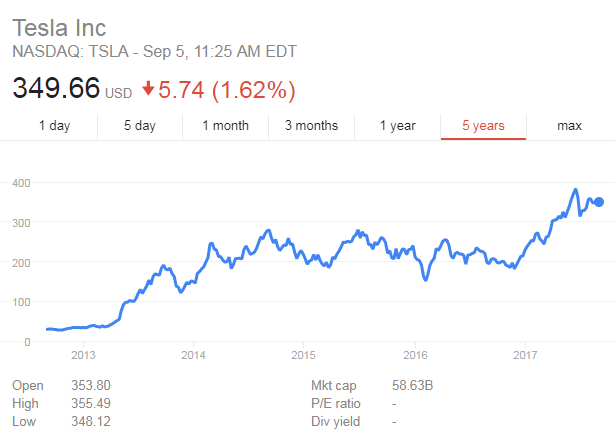
Task: Click the Tesla Inc title
Action: [x=59, y=28]
